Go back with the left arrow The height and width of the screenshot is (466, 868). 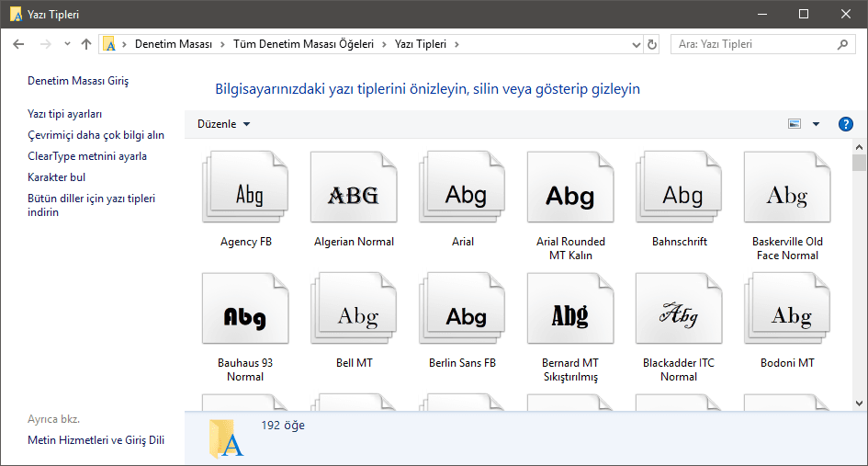coord(18,44)
